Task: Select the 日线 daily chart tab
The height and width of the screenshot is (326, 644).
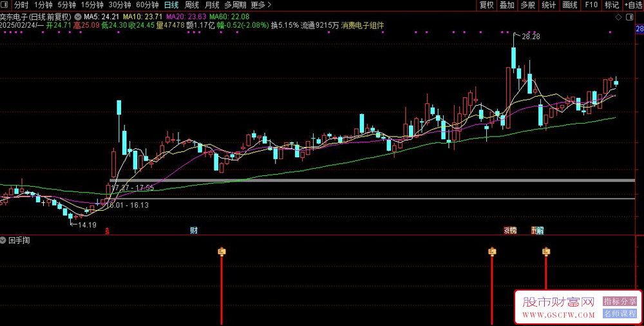Action: tap(171, 5)
